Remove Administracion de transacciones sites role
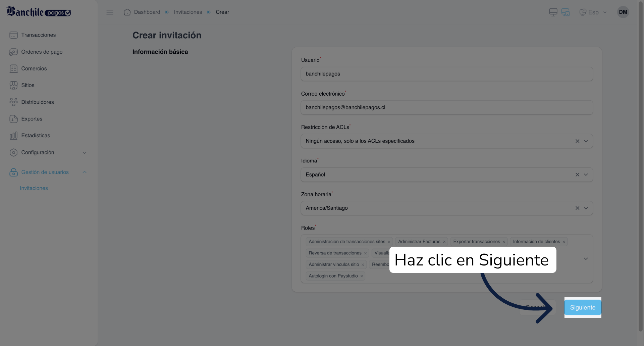The image size is (644, 346). [x=389, y=242]
